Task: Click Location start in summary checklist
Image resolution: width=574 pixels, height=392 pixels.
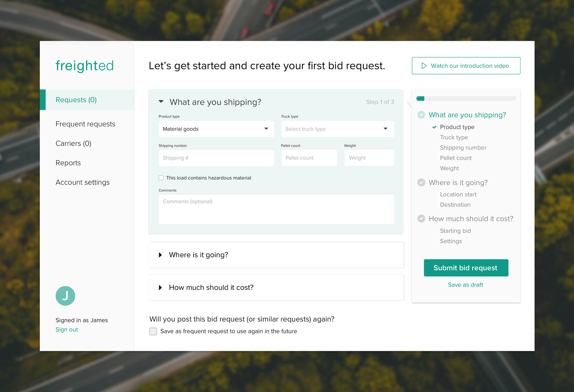Action: [x=458, y=195]
